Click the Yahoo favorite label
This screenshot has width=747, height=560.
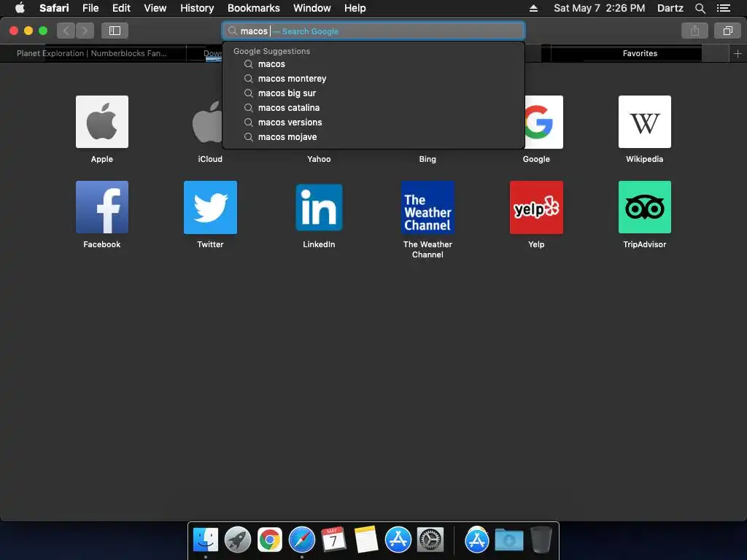[319, 159]
